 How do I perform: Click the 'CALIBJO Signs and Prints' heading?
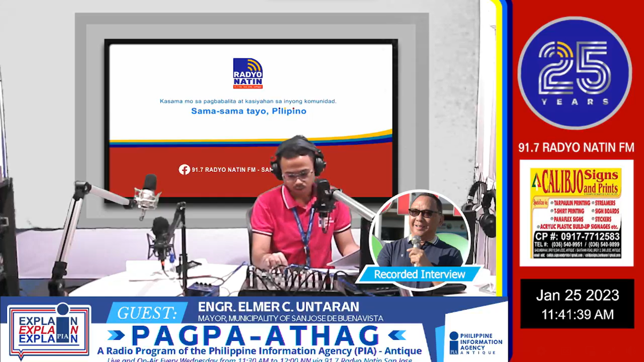(581, 181)
